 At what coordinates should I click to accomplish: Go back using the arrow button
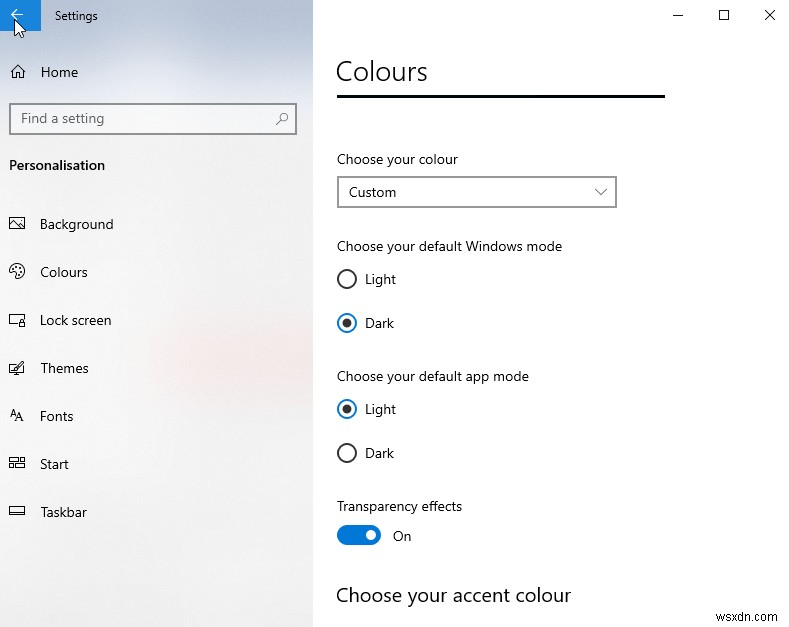point(20,15)
